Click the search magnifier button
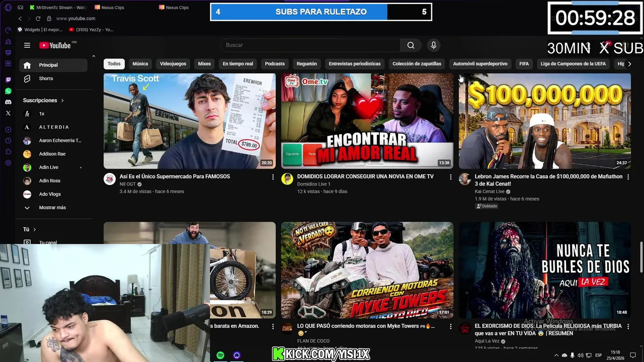This screenshot has height=362, width=644. (411, 45)
